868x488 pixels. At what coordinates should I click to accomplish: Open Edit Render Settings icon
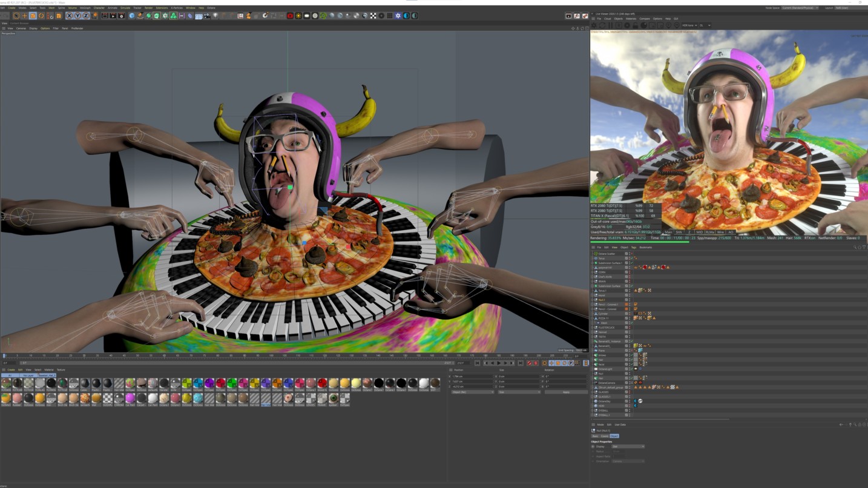coord(121,16)
